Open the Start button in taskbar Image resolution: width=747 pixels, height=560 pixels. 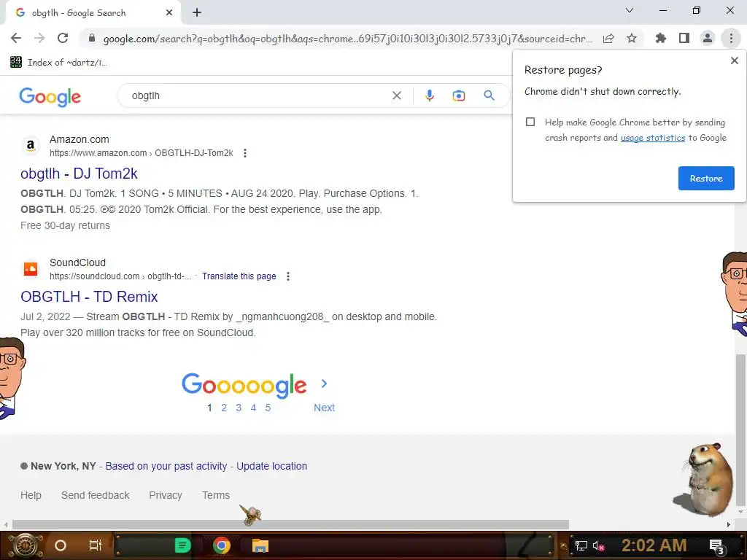(x=26, y=545)
